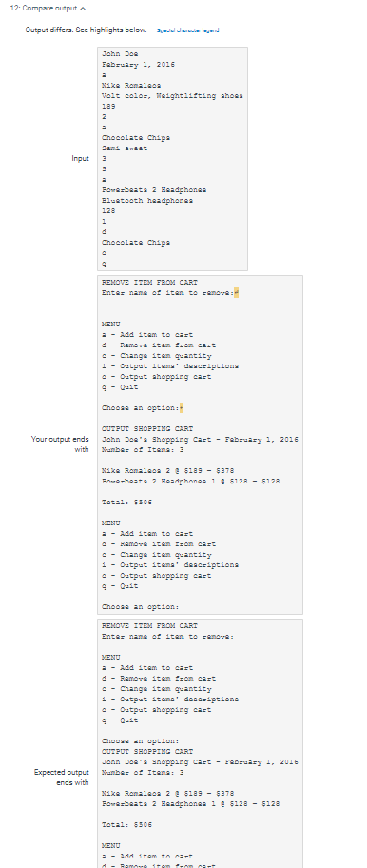The width and height of the screenshot is (367, 868).
Task: Open the Special character legend link
Action: coord(188,30)
